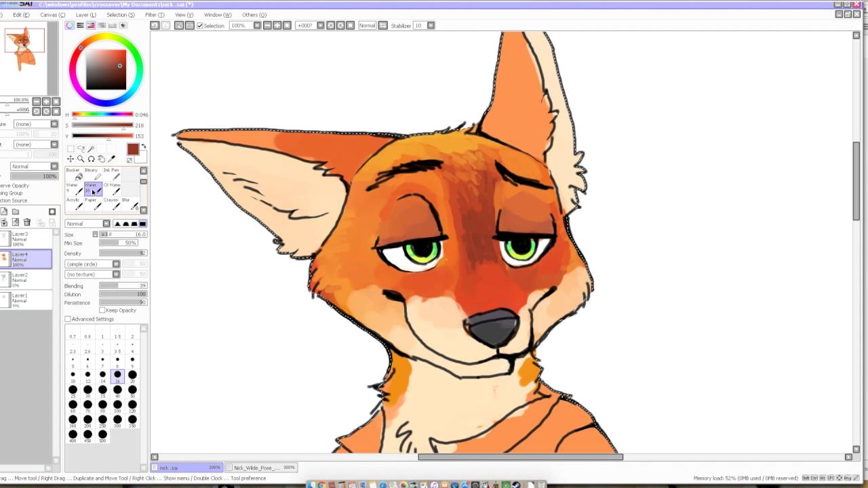This screenshot has width=868, height=488.
Task: Select Layer1 in the layers list
Action: (x=26, y=300)
